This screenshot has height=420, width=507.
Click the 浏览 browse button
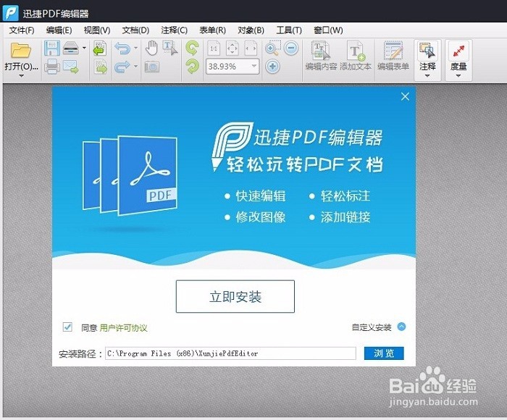coord(384,353)
